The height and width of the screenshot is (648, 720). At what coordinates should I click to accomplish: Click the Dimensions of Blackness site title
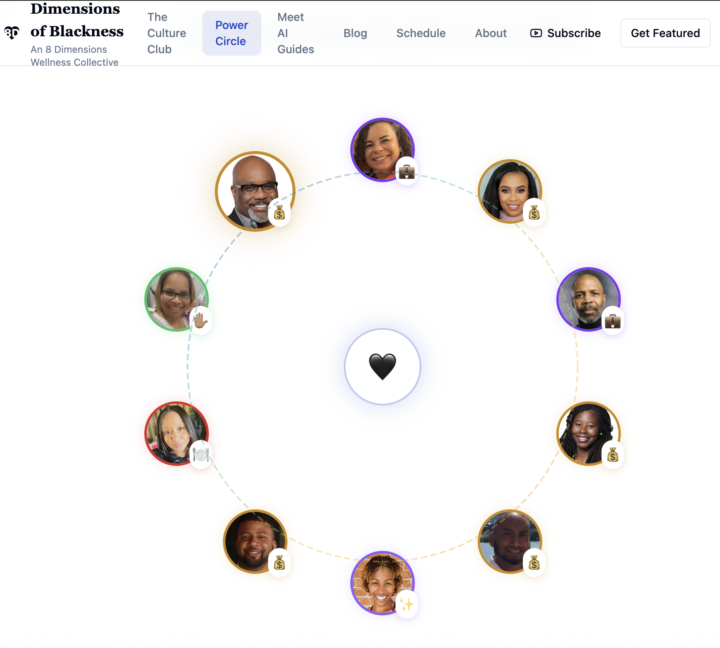point(77,20)
